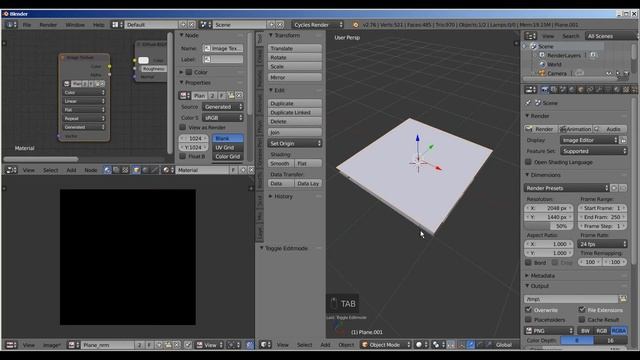The image size is (640, 360).
Task: Open Feature Set dropdown showing Supported
Action: (x=593, y=151)
